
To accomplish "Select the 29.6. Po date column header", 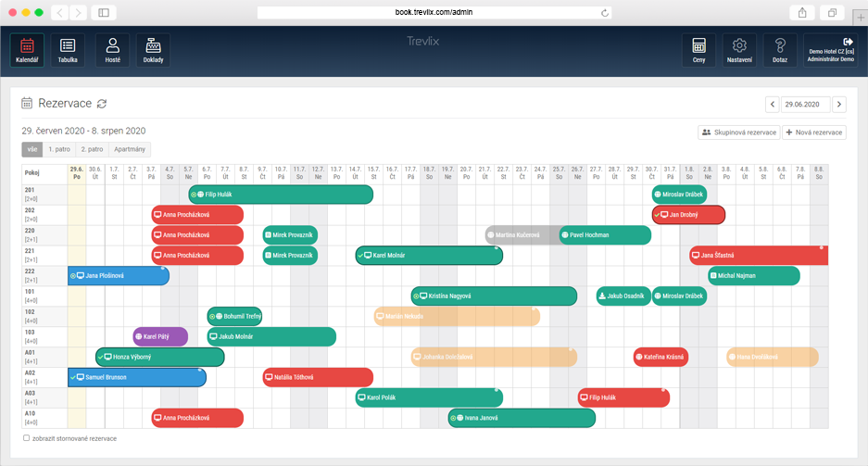I will pyautogui.click(x=76, y=173).
